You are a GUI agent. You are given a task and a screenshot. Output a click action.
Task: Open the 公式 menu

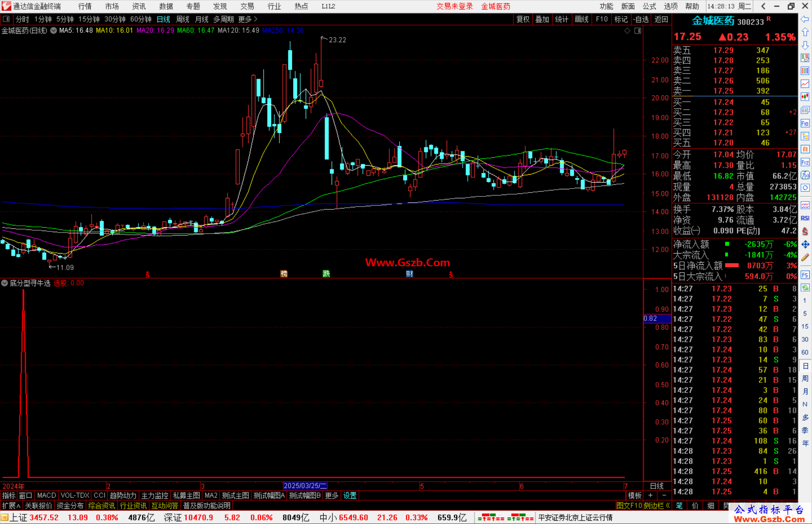tap(649, 6)
